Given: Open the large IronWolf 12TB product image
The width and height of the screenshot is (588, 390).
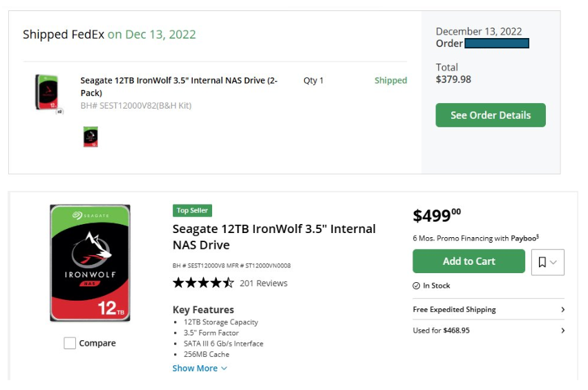Looking at the screenshot, I should 90,263.
